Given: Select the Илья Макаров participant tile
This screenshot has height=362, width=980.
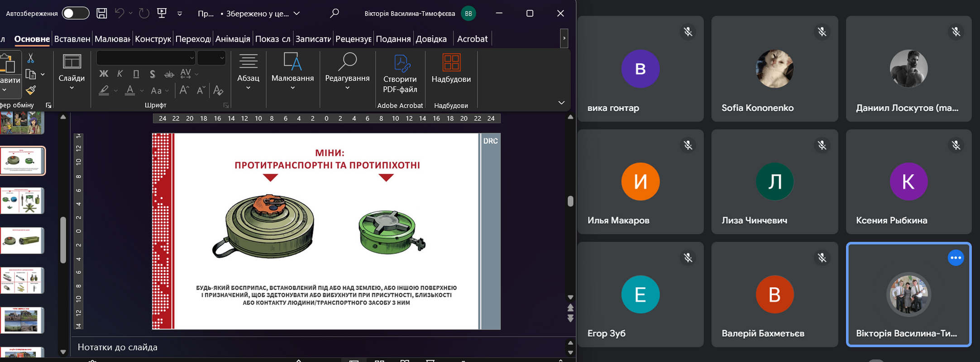Looking at the screenshot, I should tap(640, 182).
